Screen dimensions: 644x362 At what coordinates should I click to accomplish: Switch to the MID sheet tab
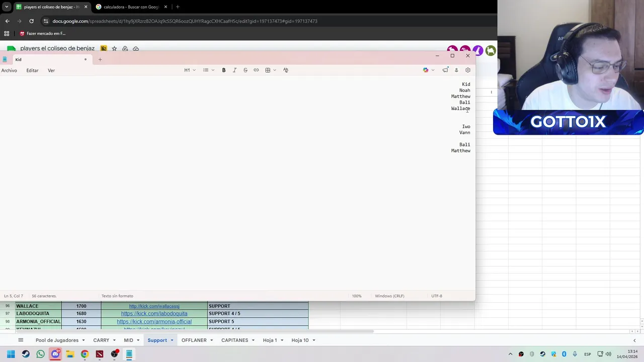[x=128, y=340]
